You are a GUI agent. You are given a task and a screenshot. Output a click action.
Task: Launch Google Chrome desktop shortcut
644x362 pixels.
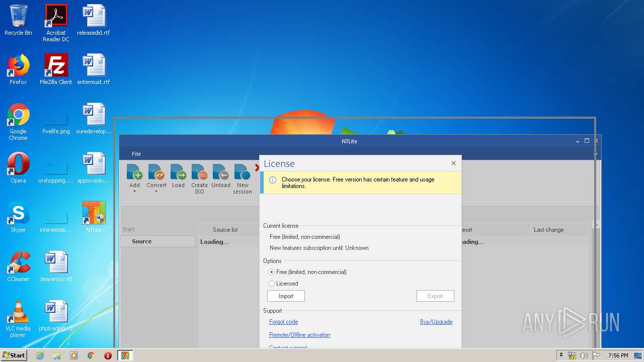tap(18, 122)
